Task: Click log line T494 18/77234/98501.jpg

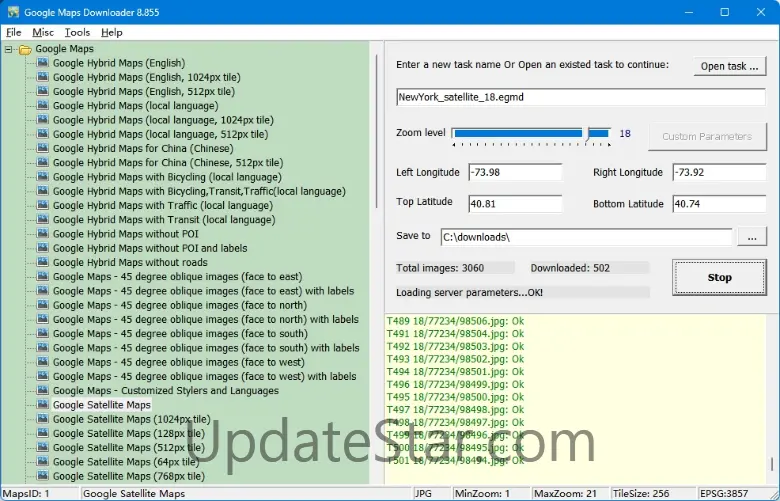Action: coord(455,372)
